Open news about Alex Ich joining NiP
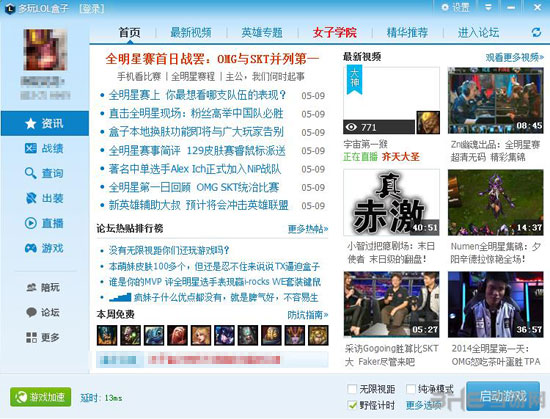Image resolution: width=550 pixels, height=419 pixels. coord(195,169)
